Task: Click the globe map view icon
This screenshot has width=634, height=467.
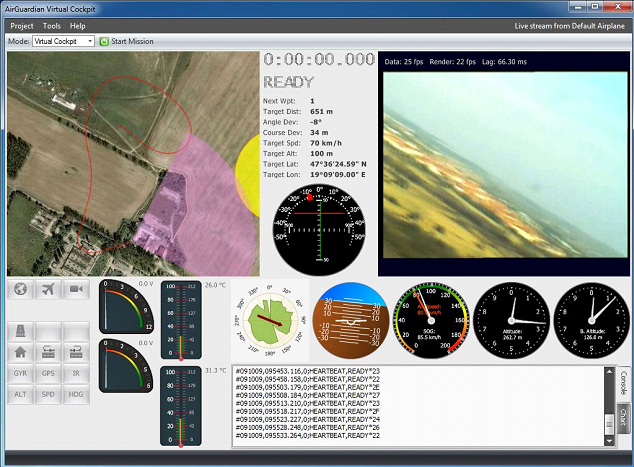Action: [x=21, y=289]
